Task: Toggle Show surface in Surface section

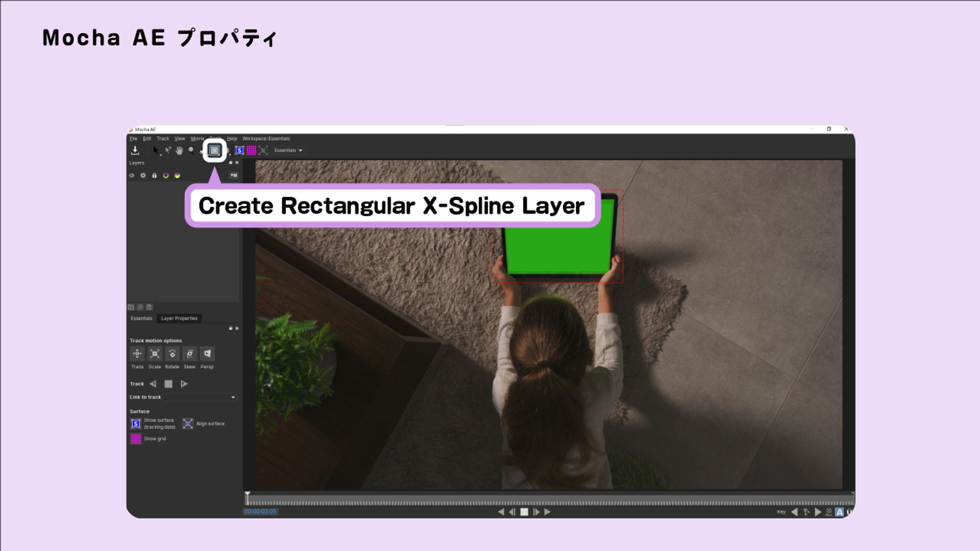Action: tap(136, 423)
